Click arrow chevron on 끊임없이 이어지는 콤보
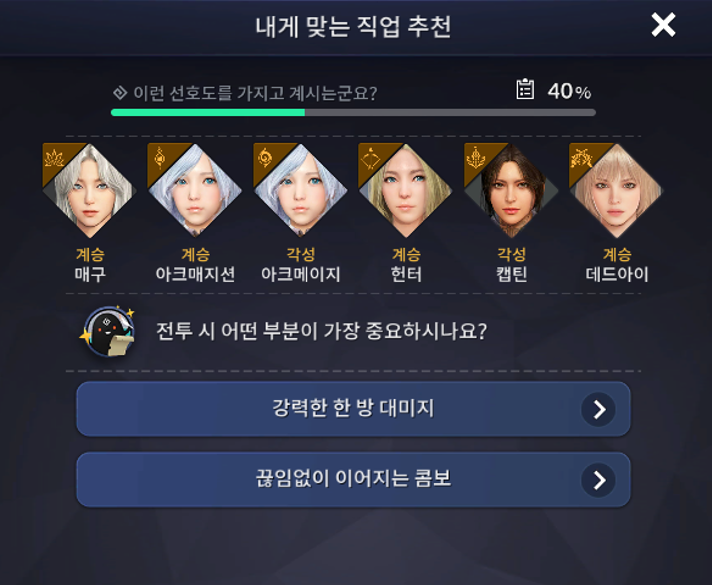The image size is (712, 585). click(x=598, y=480)
